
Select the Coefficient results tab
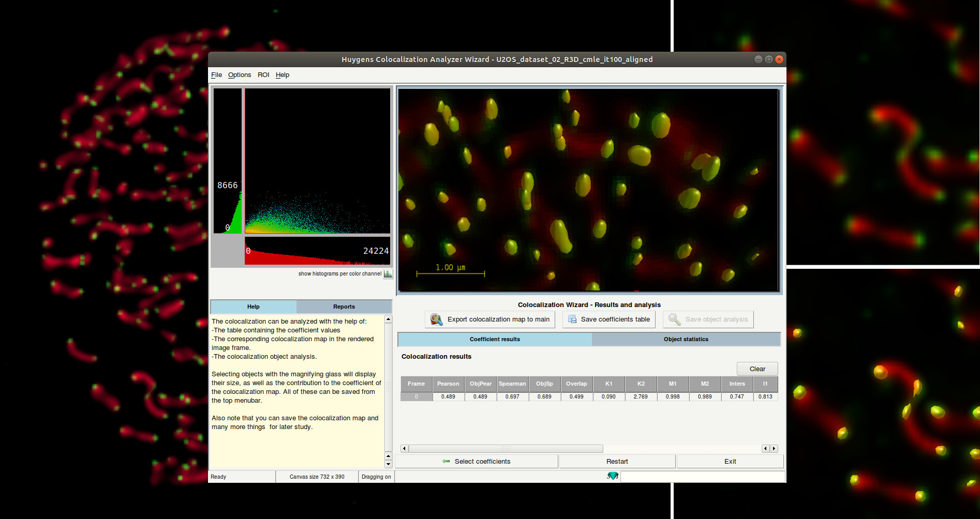click(x=495, y=340)
